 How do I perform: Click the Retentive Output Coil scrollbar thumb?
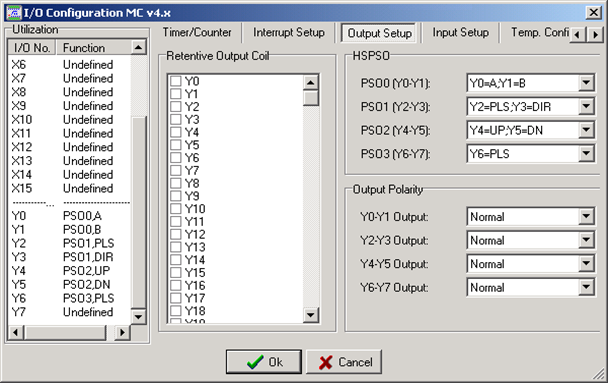coord(311,98)
